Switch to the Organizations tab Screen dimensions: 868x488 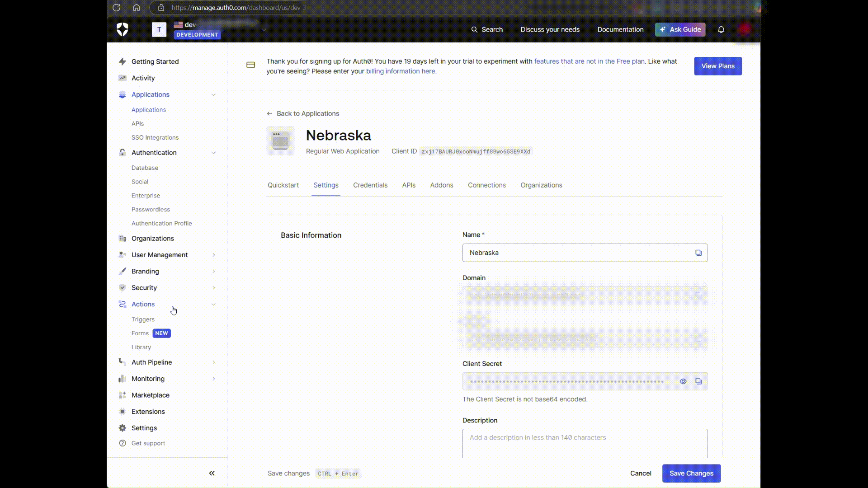[x=541, y=185]
